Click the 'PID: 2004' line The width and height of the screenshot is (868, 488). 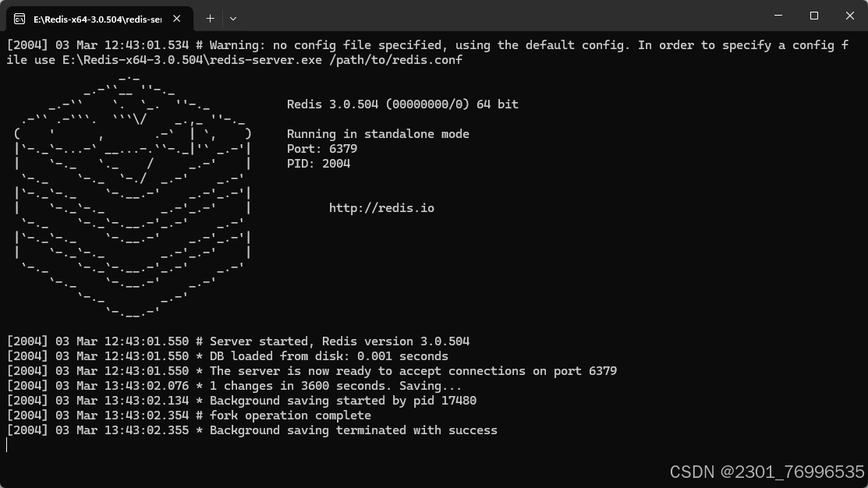coord(318,164)
